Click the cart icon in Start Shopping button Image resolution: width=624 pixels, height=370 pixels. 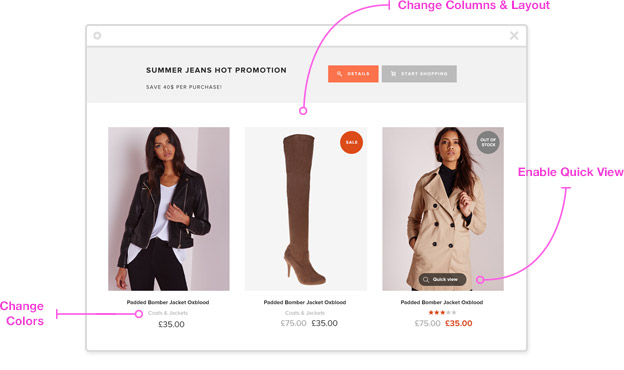click(x=393, y=74)
